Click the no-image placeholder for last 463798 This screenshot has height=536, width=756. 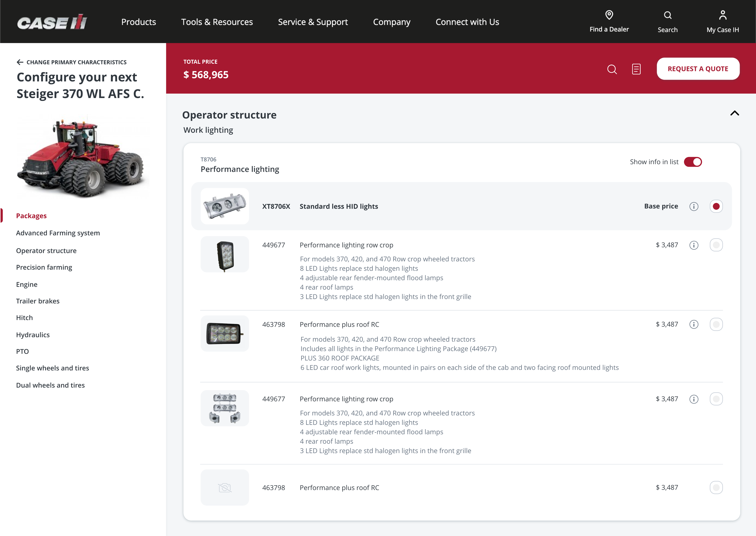(225, 487)
